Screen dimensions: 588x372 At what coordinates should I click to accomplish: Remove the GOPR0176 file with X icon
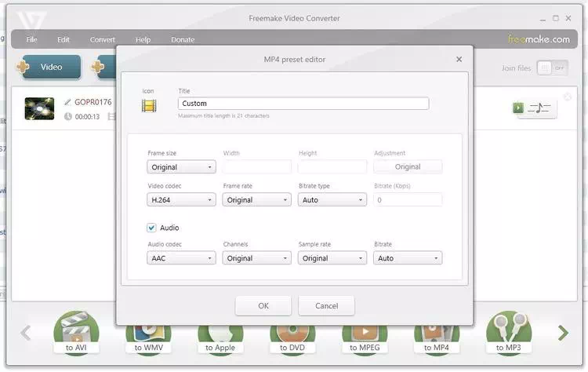568,97
